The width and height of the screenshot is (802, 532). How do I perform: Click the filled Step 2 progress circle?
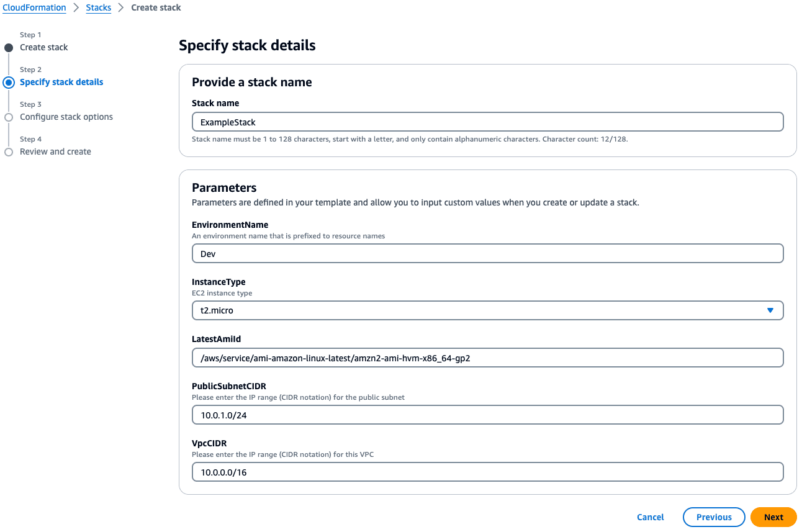(8, 82)
